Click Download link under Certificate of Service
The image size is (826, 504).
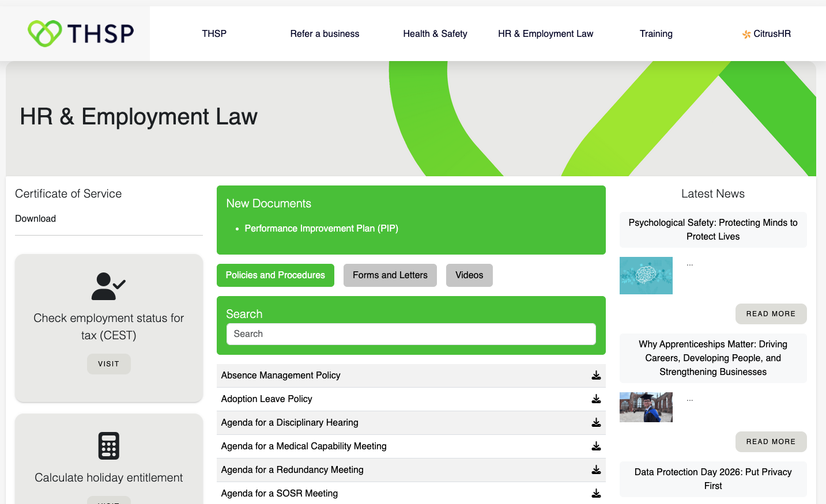pos(35,219)
